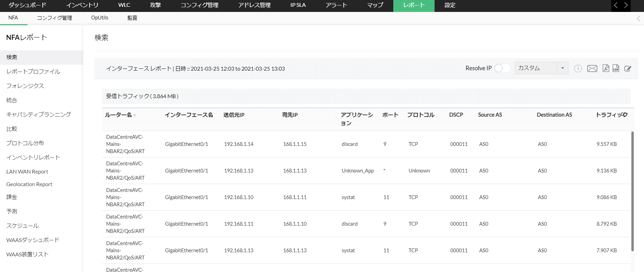Open the 設定 menu tab
This screenshot has width=644, height=272.
450,5
